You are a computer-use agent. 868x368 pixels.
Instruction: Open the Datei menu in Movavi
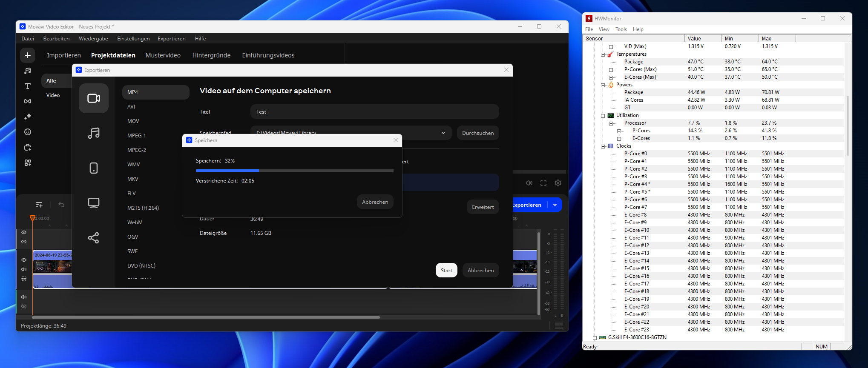coord(28,39)
